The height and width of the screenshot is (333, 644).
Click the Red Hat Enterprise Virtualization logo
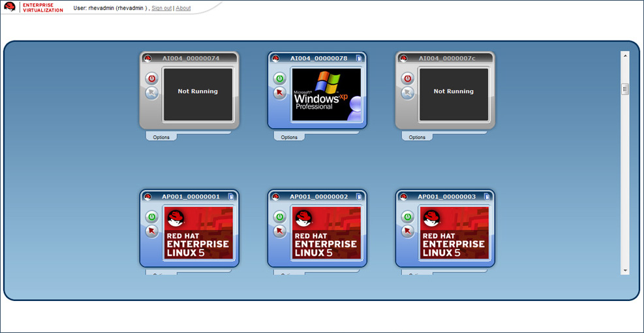[34, 7]
